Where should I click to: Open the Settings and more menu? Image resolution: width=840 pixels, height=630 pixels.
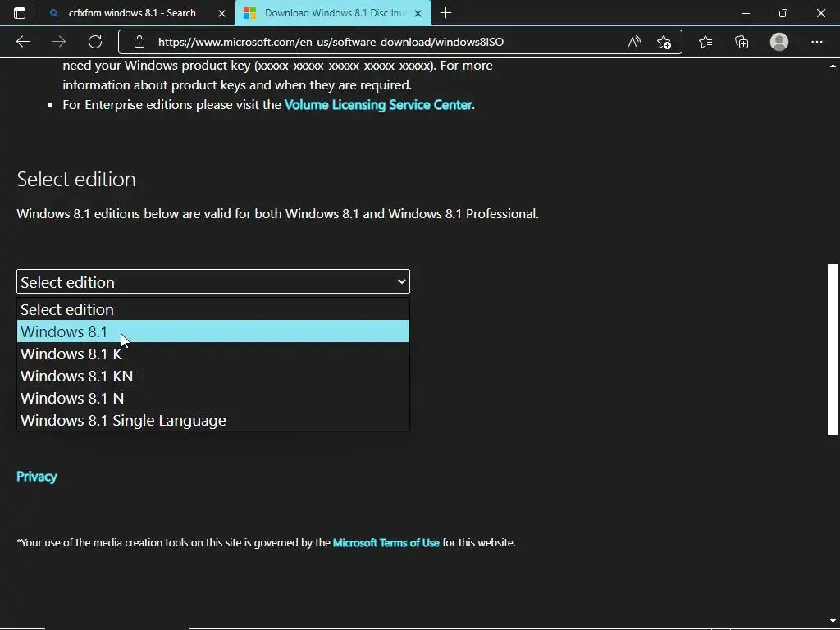click(816, 42)
